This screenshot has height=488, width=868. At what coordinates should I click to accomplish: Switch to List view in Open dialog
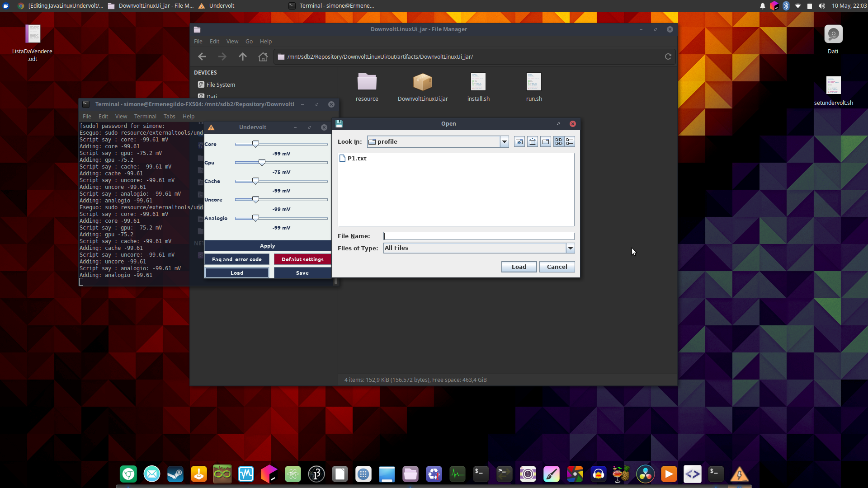[559, 142]
